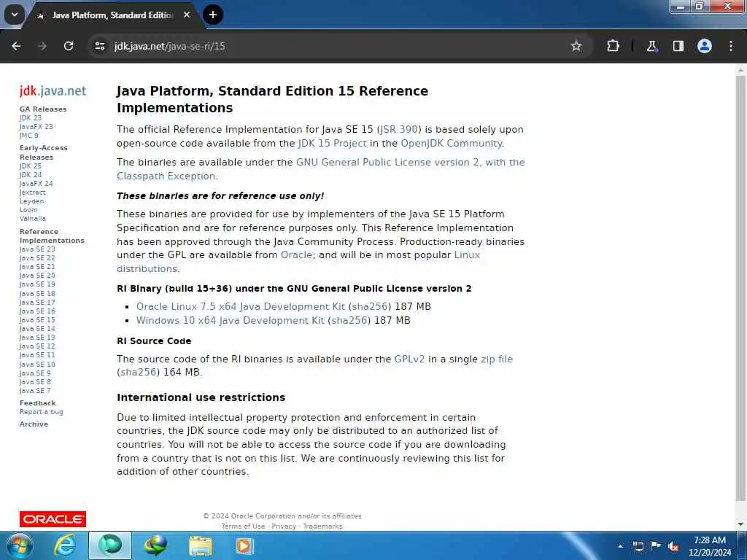
Task: Open JDK 25 early-access link
Action: pos(31,166)
